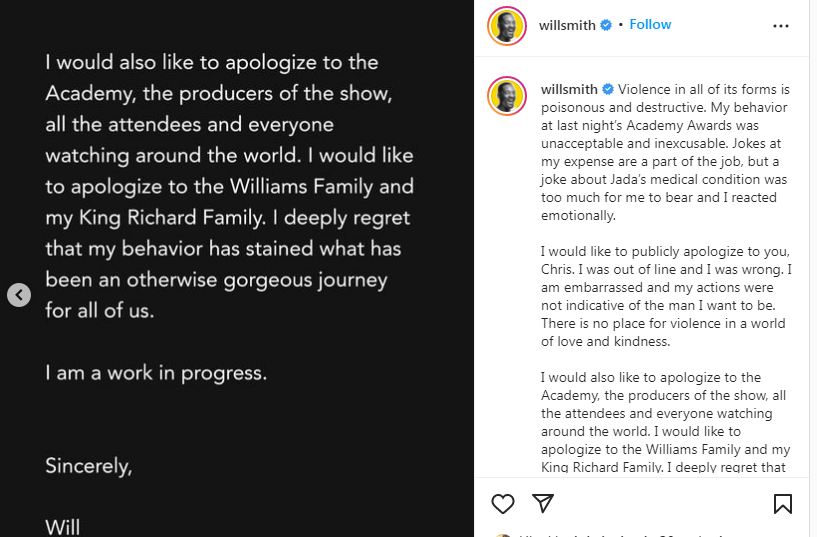Open willsmith profile from header username
Image resolution: width=817 pixels, height=537 pixels.
pos(567,25)
